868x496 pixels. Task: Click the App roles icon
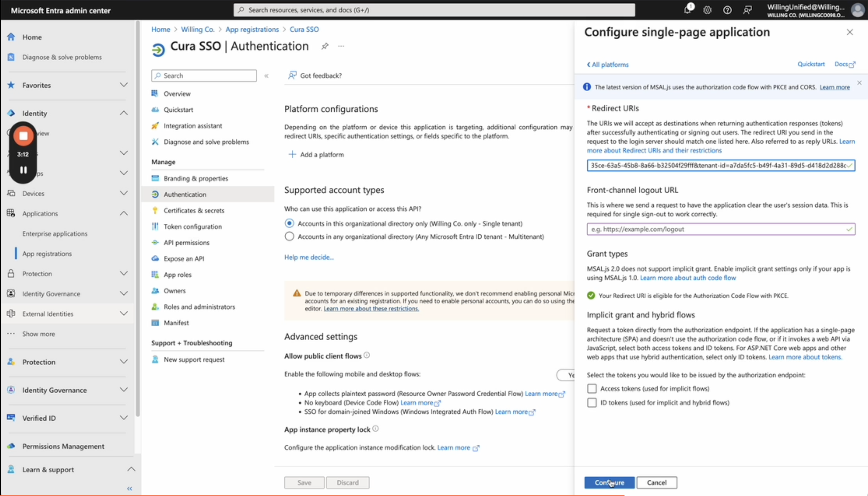(x=155, y=275)
